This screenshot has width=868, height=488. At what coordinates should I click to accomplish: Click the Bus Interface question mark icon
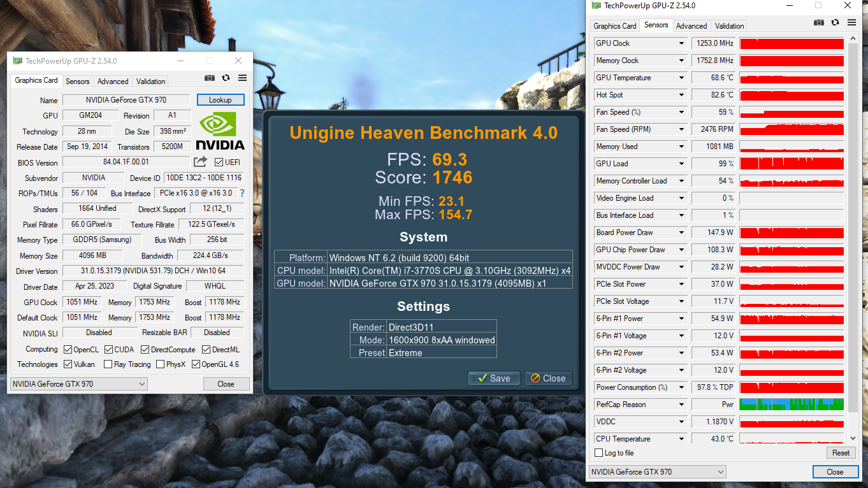[242, 193]
